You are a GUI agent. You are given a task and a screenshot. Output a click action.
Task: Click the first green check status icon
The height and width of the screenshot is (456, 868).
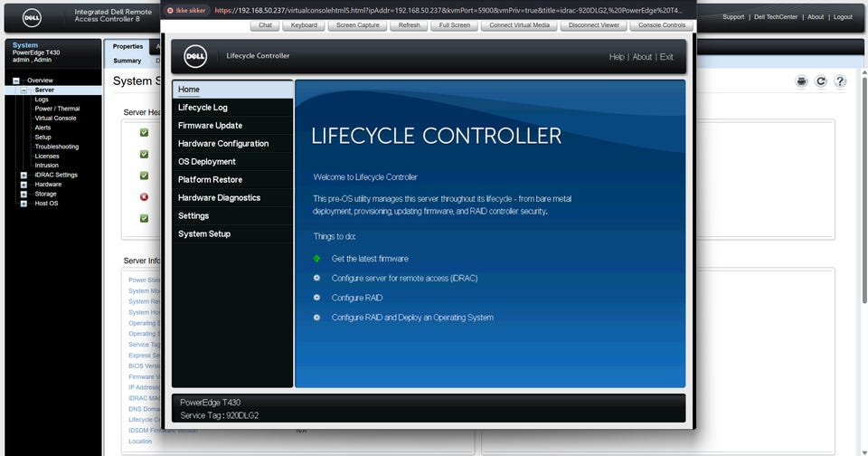(144, 132)
